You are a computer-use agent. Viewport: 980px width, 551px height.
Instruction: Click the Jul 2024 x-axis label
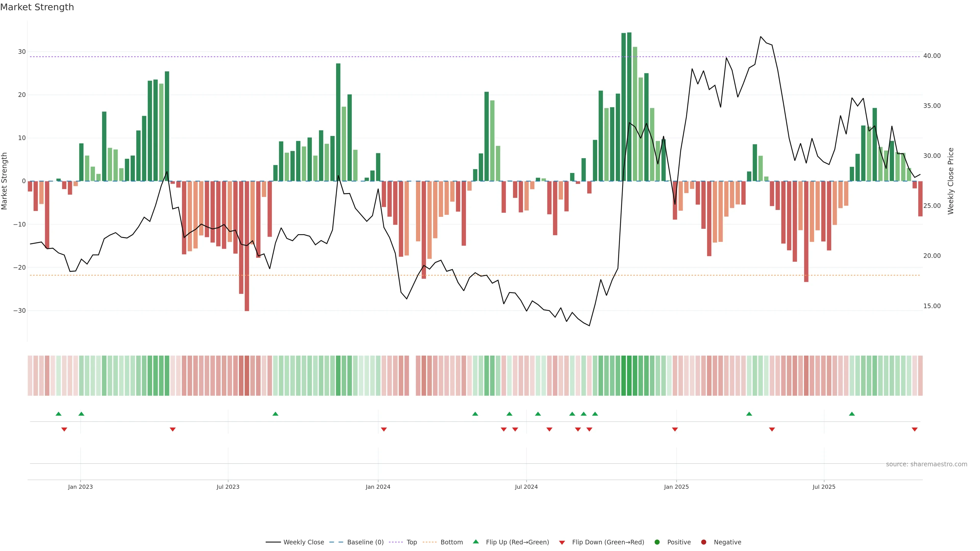pyautogui.click(x=526, y=487)
